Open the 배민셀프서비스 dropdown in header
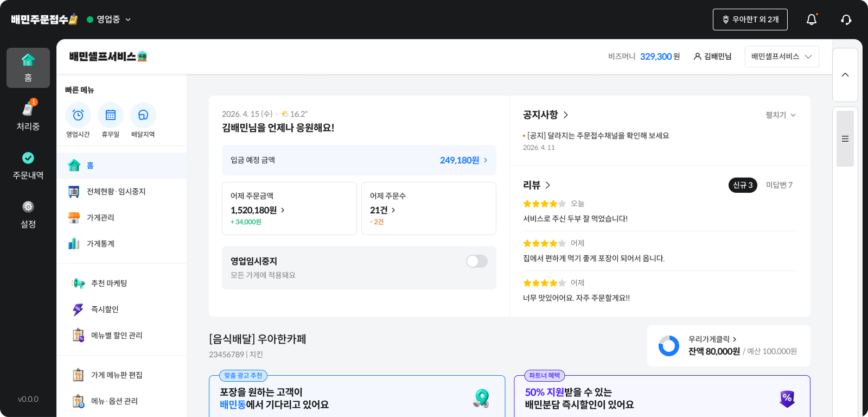This screenshot has height=417, width=868. click(x=782, y=56)
